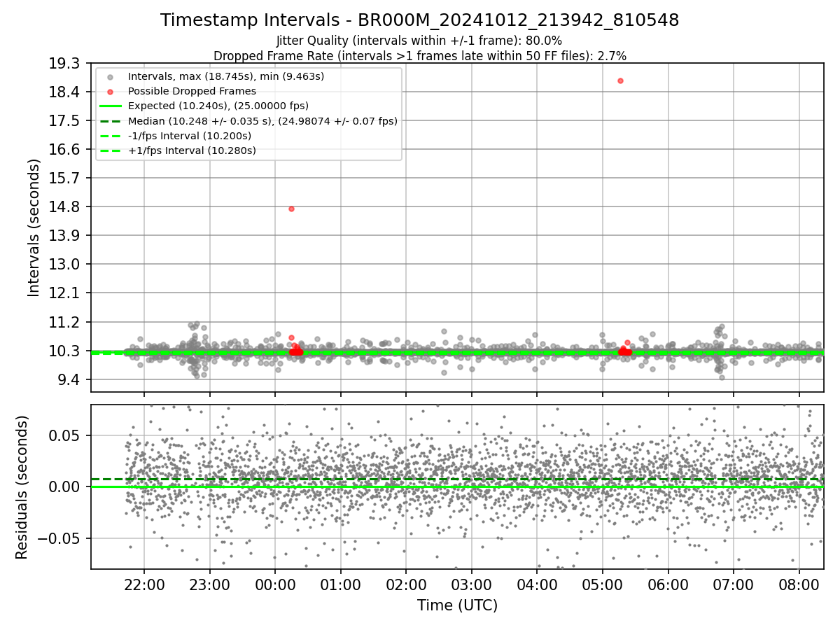Click the legend entry '-1/fps Interval (10.200s)'

[x=190, y=136]
